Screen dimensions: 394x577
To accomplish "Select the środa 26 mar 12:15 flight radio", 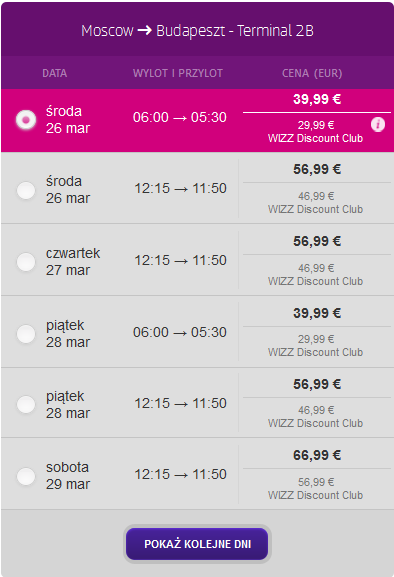I will point(26,190).
